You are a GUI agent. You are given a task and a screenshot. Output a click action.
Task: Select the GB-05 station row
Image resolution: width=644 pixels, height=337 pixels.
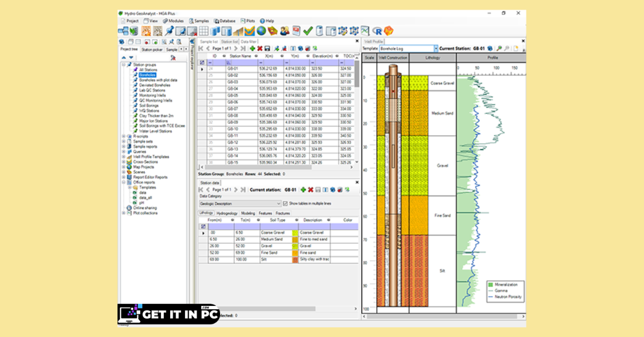tap(276, 96)
